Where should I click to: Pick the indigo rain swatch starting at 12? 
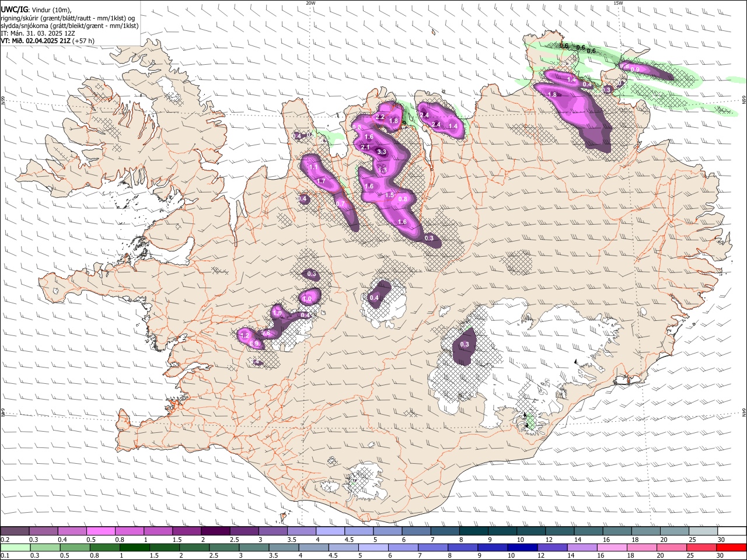coord(552,547)
